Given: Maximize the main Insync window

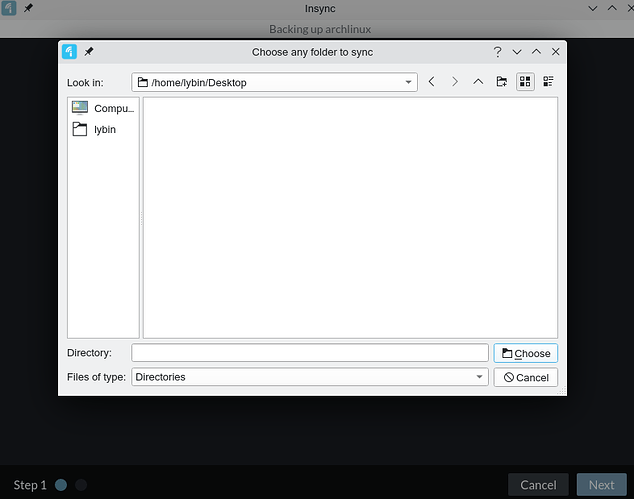Looking at the screenshot, I should (x=612, y=8).
